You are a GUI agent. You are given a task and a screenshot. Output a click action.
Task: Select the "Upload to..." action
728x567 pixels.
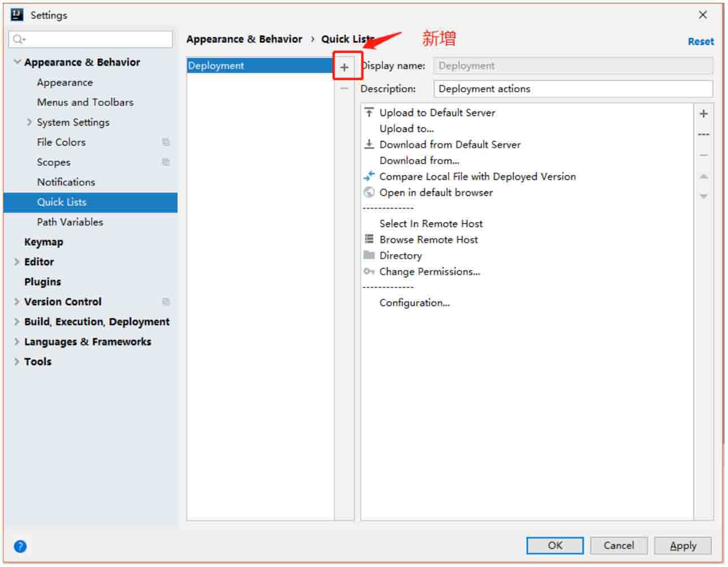click(407, 128)
